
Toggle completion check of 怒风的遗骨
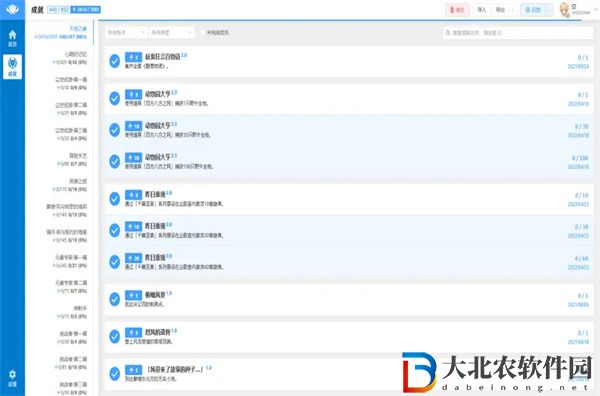coord(114,337)
